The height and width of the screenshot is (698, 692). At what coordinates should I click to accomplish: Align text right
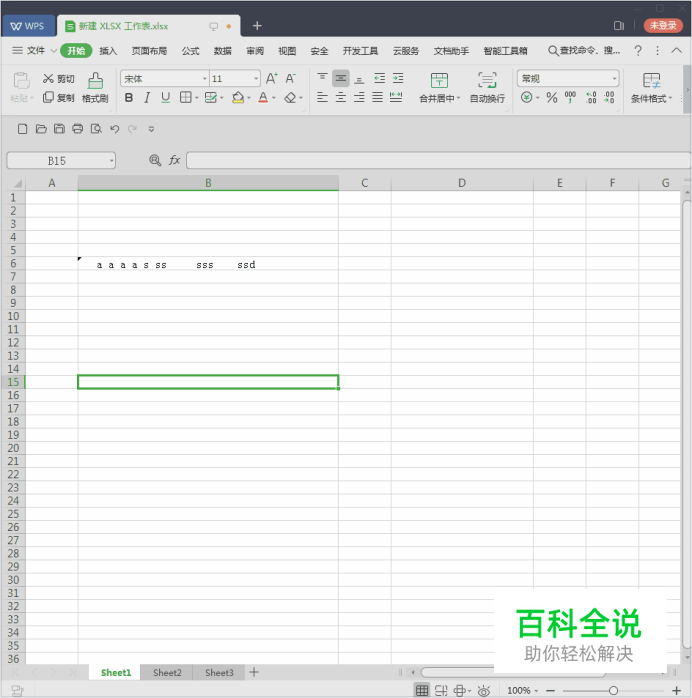coord(359,97)
